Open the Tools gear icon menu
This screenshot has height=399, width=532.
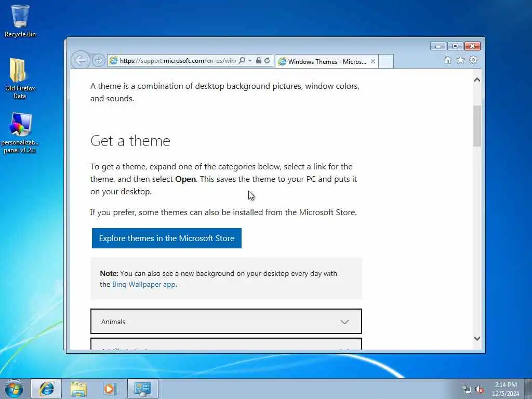(x=473, y=60)
